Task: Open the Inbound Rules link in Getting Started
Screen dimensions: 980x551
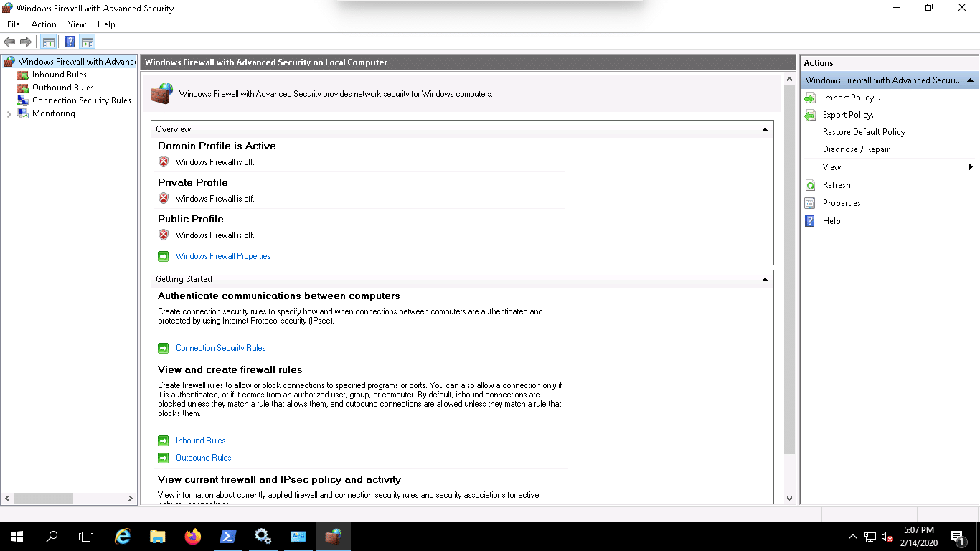Action: pyautogui.click(x=201, y=441)
